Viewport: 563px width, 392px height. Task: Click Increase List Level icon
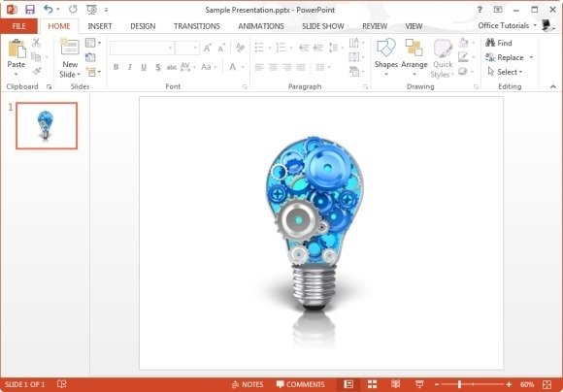pyautogui.click(x=317, y=48)
